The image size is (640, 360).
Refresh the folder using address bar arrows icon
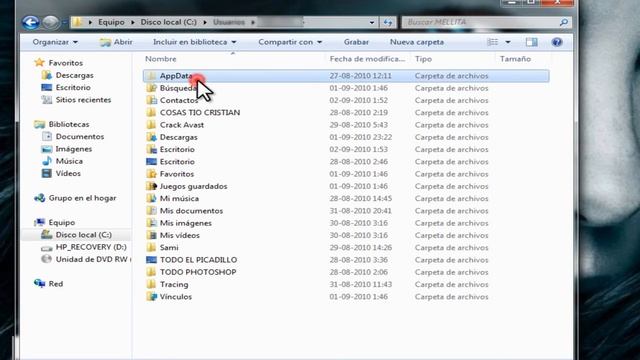point(388,22)
